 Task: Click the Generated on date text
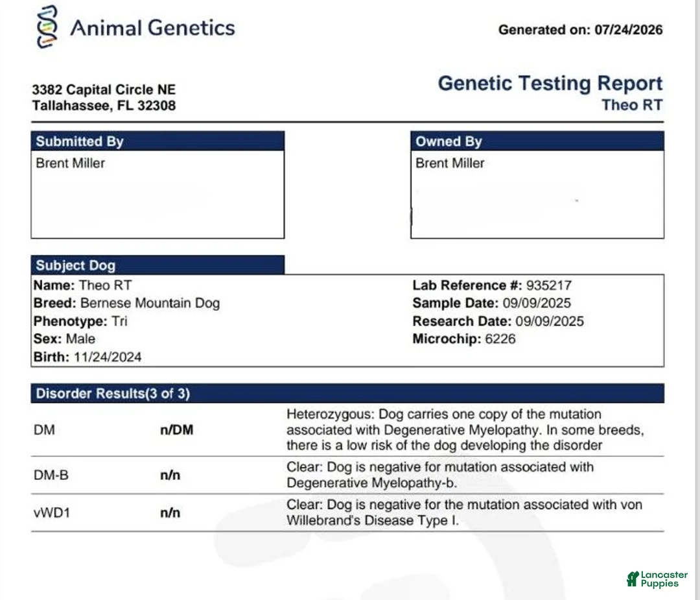pyautogui.click(x=580, y=30)
